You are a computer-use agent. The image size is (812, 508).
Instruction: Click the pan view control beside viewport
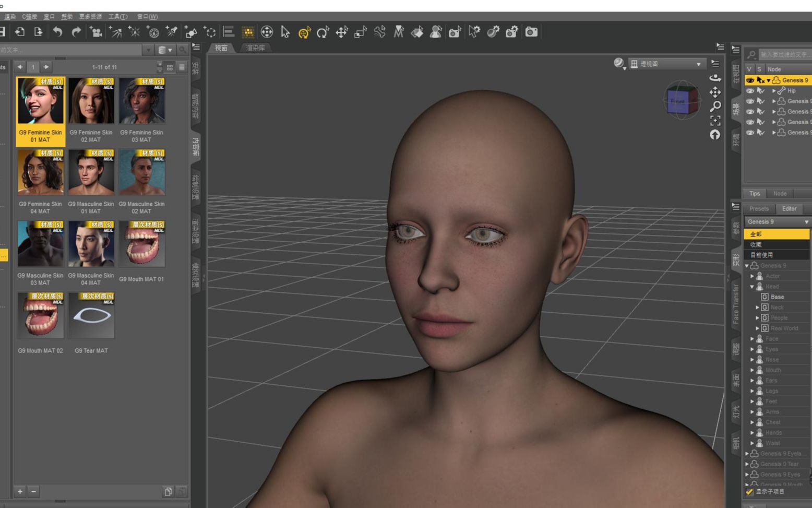(x=715, y=92)
